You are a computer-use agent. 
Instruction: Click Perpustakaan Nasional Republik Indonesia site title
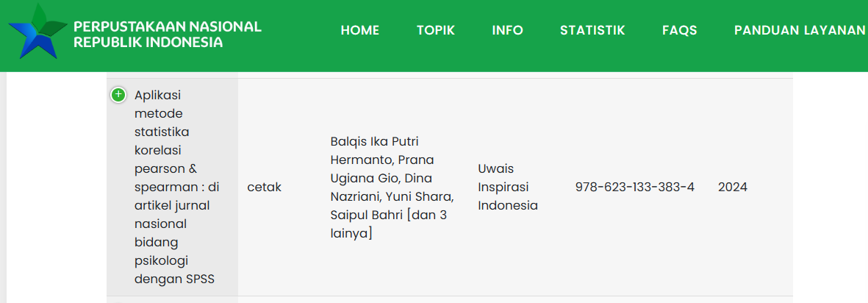(168, 35)
